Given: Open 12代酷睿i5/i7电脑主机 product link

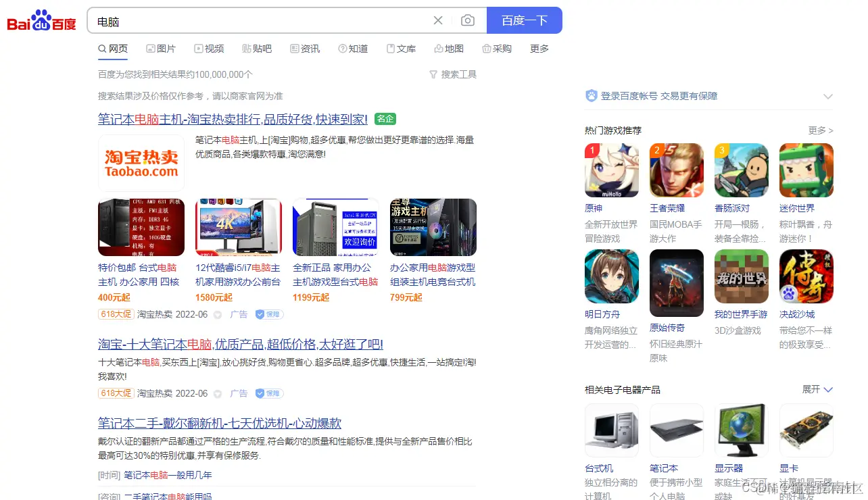Looking at the screenshot, I should coord(238,275).
